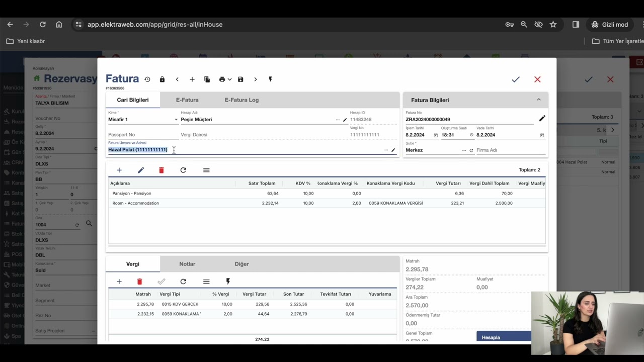Select the Room - Accommodation row
Image resolution: width=644 pixels, height=362 pixels.
327,203
